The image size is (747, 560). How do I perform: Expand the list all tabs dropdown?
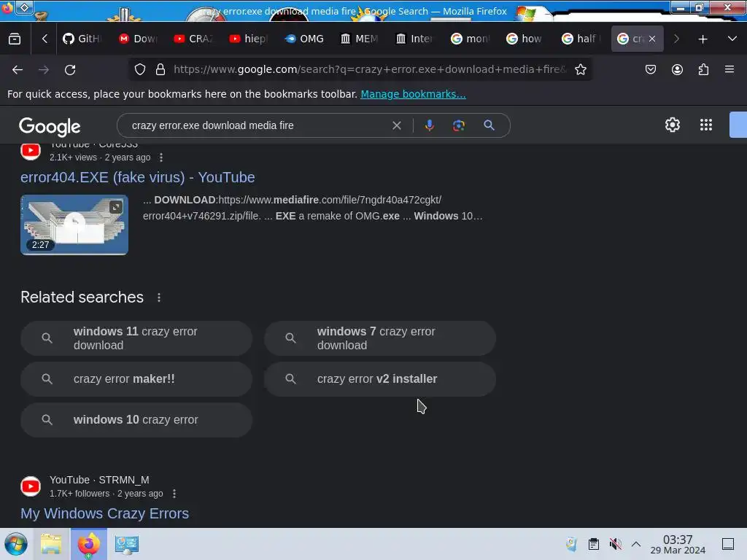point(732,39)
